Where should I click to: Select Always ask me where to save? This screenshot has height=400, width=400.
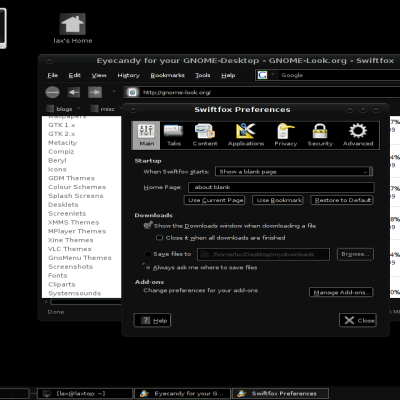[147, 267]
